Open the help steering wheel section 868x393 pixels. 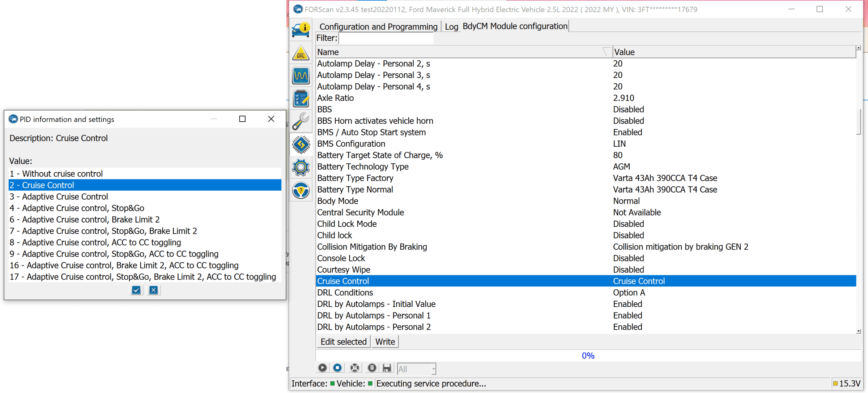tap(301, 190)
